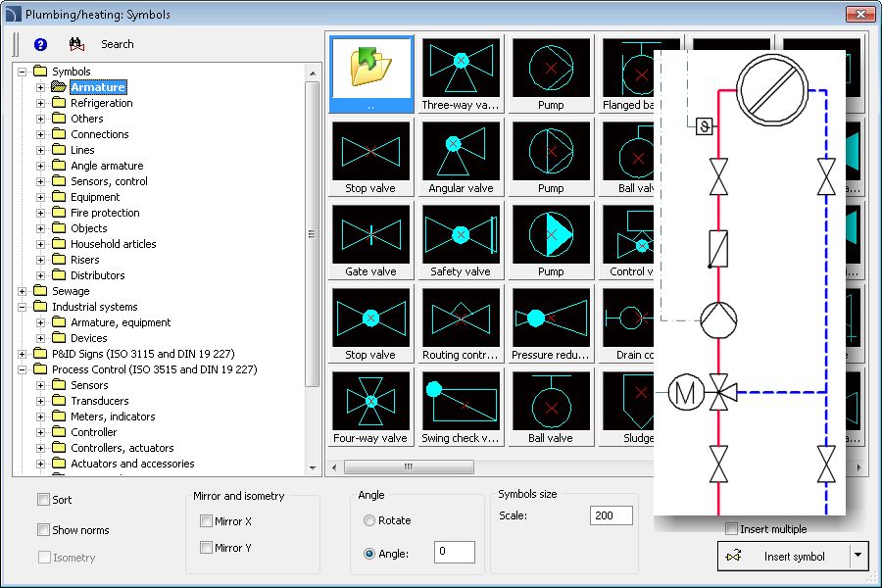This screenshot has height=588, width=882.
Task: Select the Flanged ball symbol
Action: coord(627,74)
